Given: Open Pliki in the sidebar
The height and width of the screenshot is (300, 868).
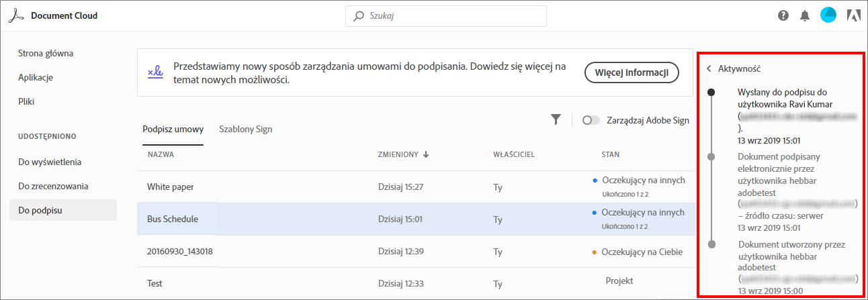Looking at the screenshot, I should click(x=26, y=101).
